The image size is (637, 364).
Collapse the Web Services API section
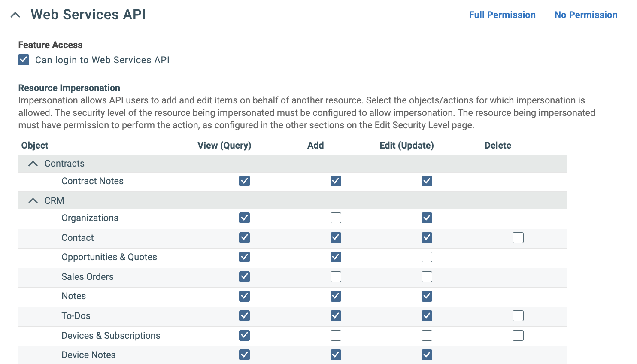point(15,14)
